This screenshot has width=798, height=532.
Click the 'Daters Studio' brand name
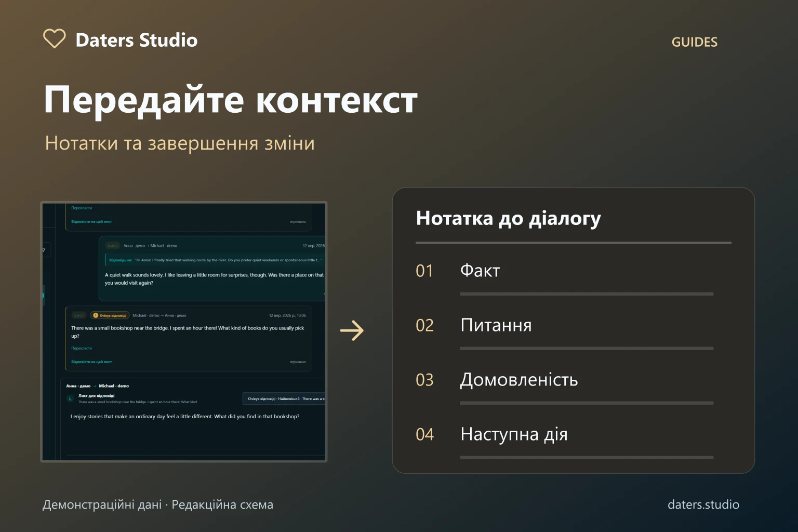pos(137,40)
